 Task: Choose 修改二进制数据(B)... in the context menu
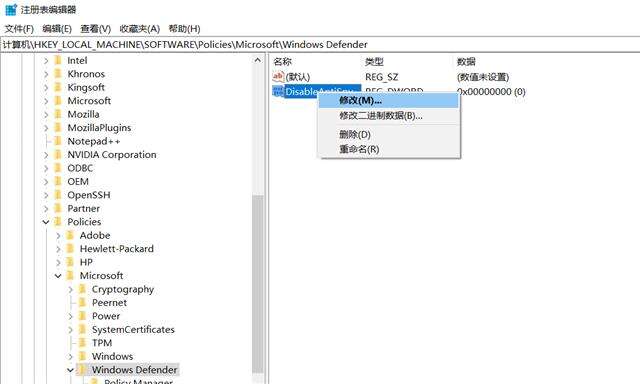coord(389,116)
